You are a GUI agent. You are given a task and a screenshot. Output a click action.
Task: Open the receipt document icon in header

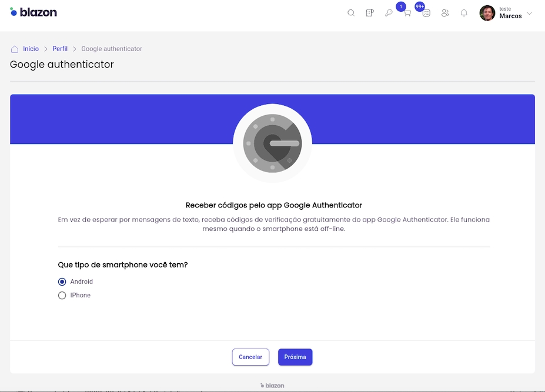pos(369,13)
